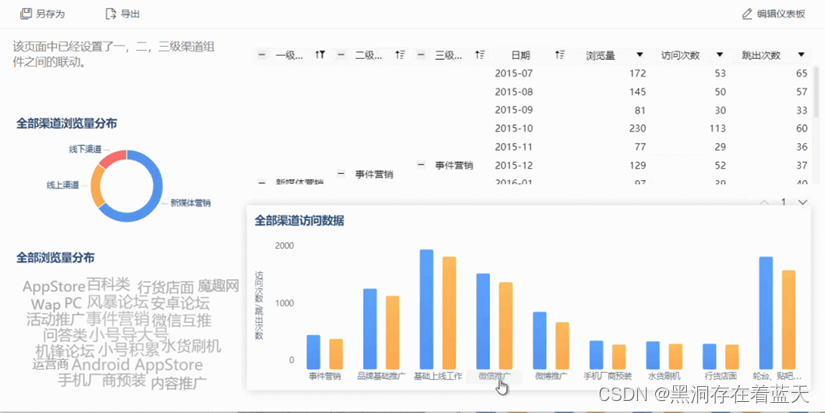Image resolution: width=825 pixels, height=413 pixels.
Task: Select red 线下渠道 donut segment
Action: pyautogui.click(x=114, y=158)
